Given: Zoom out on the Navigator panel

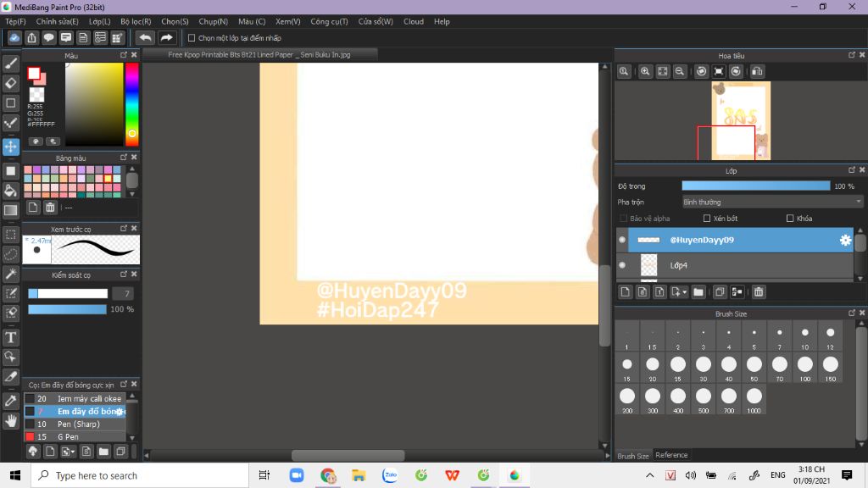Looking at the screenshot, I should (x=680, y=71).
